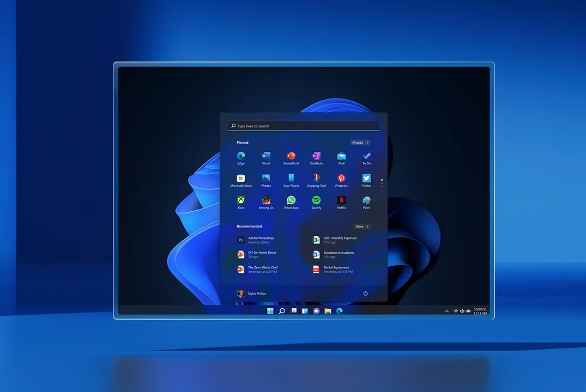
Task: Open Donation Instructions document
Action: [x=334, y=255]
